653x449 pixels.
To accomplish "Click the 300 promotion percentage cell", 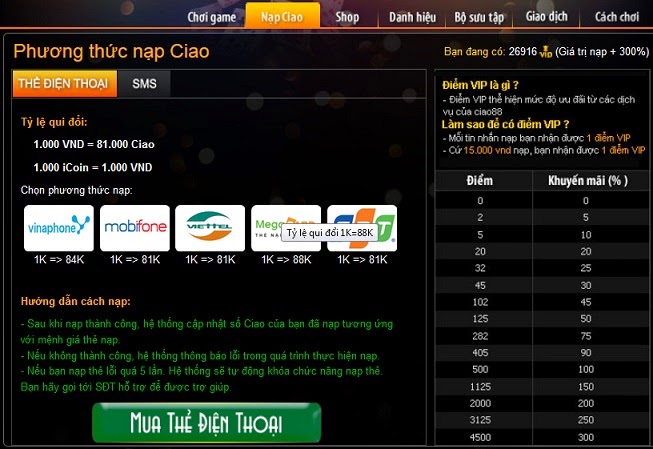I will pyautogui.click(x=586, y=437).
